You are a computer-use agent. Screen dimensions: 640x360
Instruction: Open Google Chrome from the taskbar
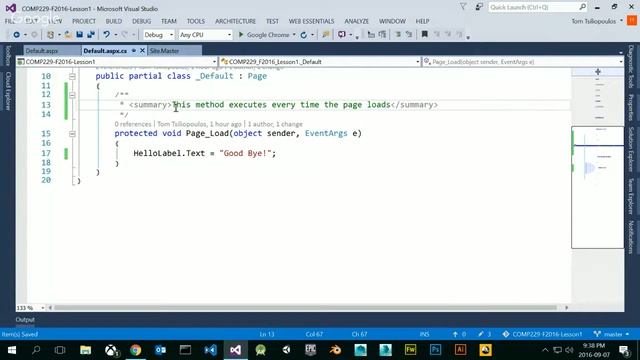[x=136, y=350]
